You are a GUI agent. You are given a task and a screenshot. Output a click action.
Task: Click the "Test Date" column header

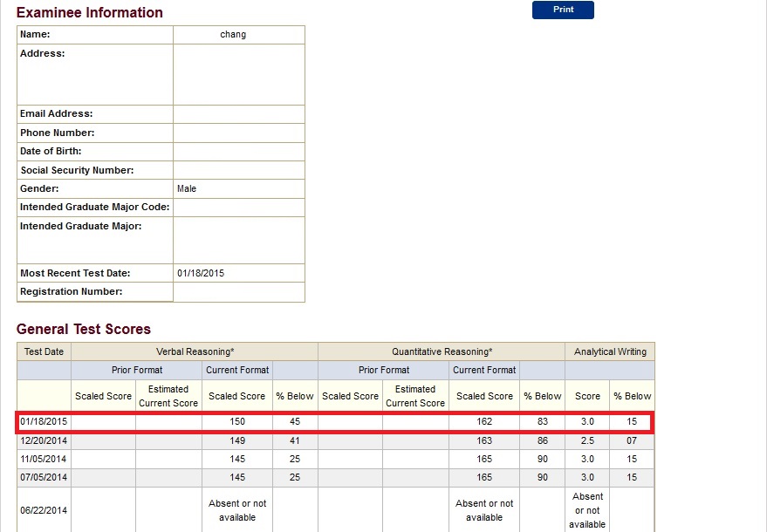[44, 351]
